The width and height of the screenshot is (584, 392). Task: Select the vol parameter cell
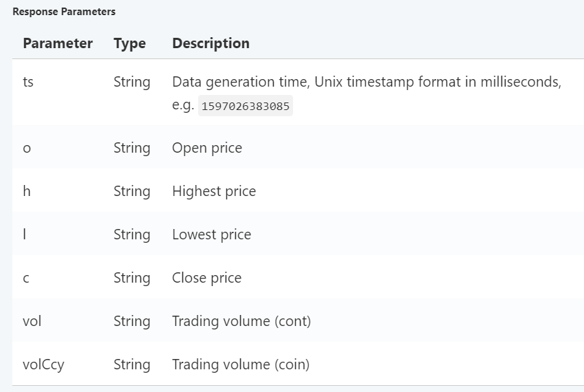[x=32, y=321]
